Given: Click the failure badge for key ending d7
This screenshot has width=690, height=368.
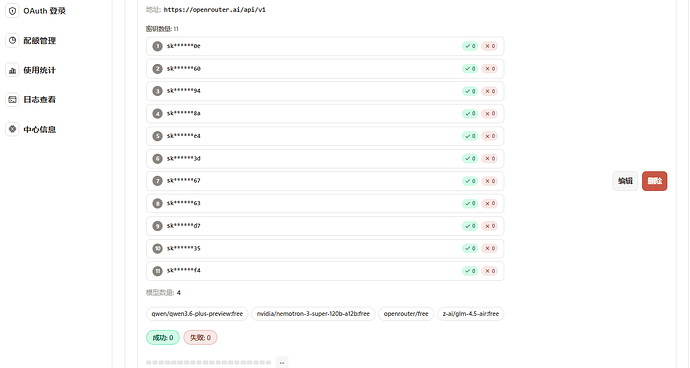Looking at the screenshot, I should pyautogui.click(x=489, y=226).
